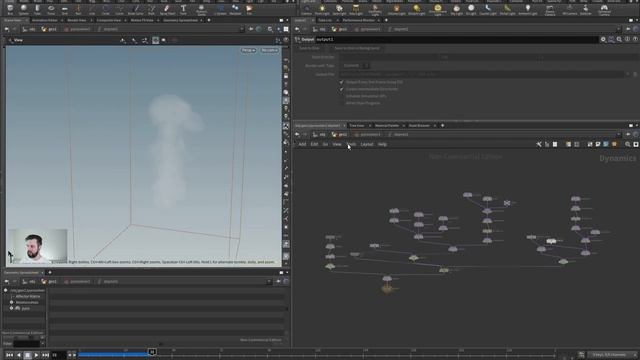
Task: Expand viewport path bar dropdown arrow
Action: [x=242, y=29]
